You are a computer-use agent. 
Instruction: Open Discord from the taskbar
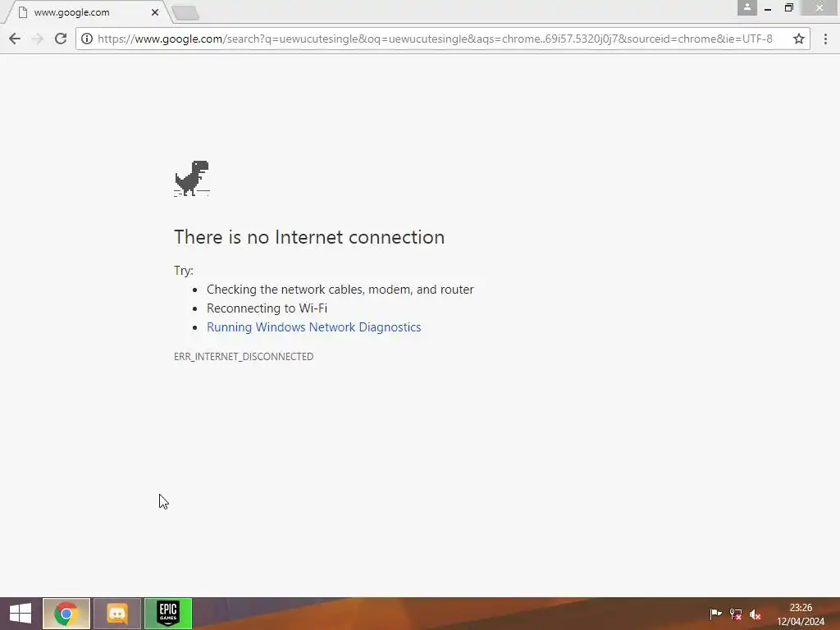point(117,614)
